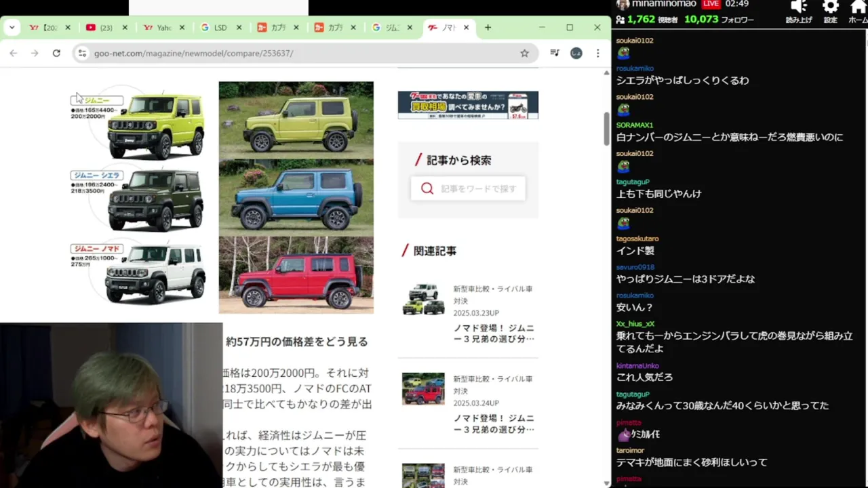The image size is (868, 488).
Task: Go back to the previous page
Action: coord(14,53)
